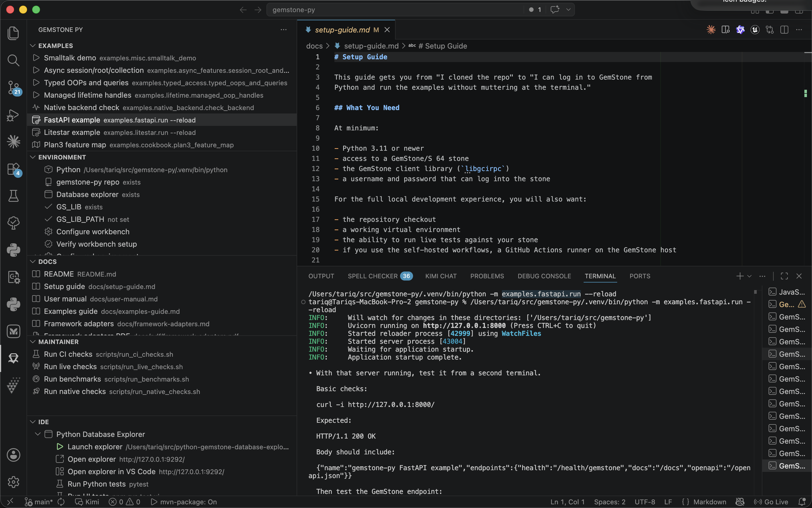Click terminal scrollbar thumb

[755, 292]
